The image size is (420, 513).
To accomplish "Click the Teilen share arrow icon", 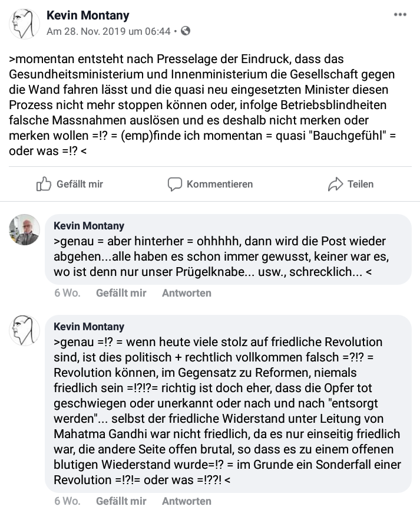I will (335, 184).
